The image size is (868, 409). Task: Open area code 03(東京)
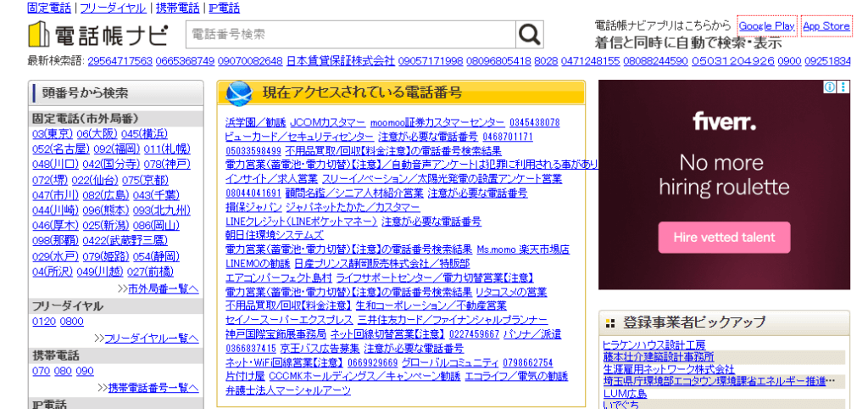point(53,133)
